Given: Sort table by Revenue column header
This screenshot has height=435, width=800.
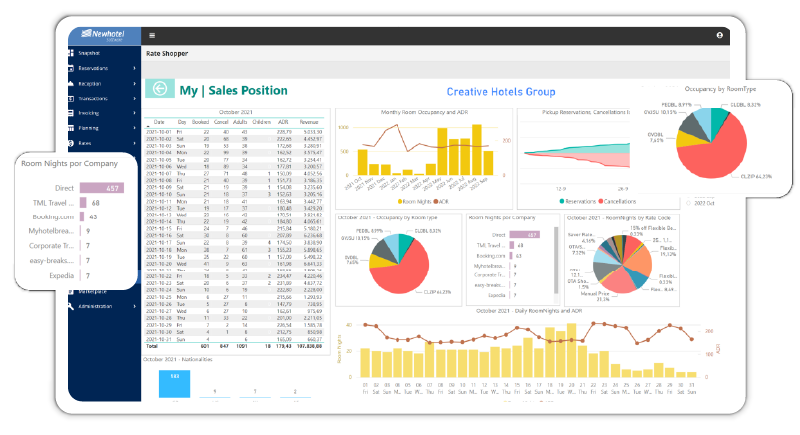Looking at the screenshot, I should (x=309, y=122).
